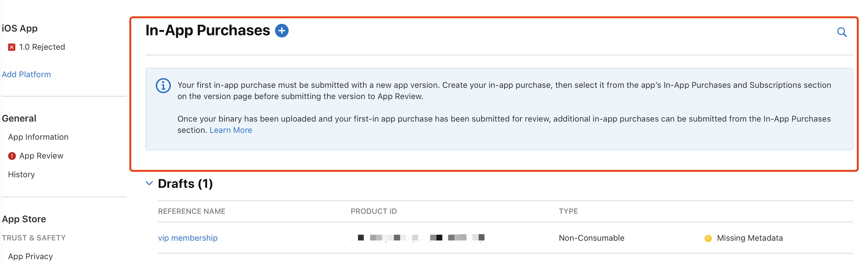
Task: Collapse the Drafts section chevron
Action: pos(149,183)
